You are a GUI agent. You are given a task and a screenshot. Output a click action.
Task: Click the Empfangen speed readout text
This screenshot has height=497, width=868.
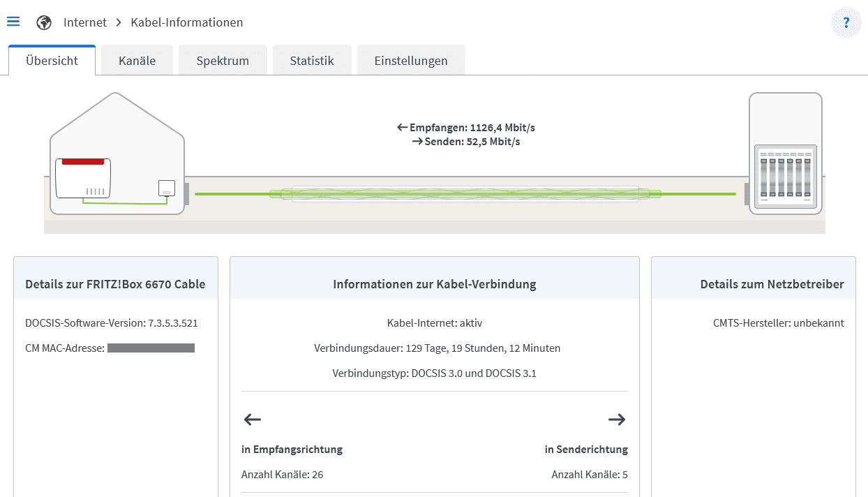click(465, 128)
